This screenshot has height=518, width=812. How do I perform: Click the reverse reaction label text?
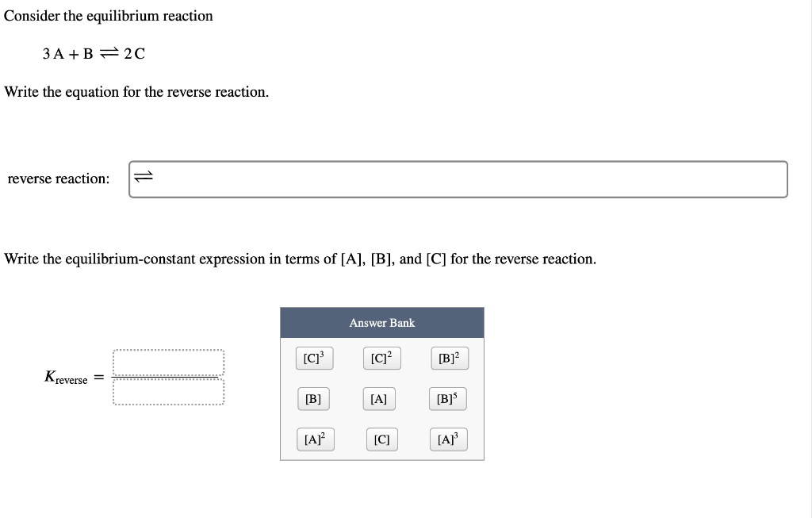click(x=58, y=178)
